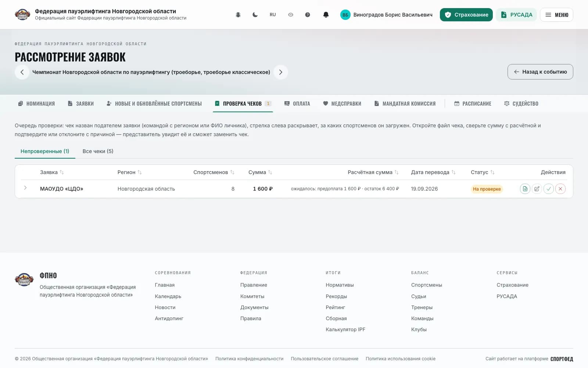Image resolution: width=588 pixels, height=368 pixels.
Task: Reject the МАОУДО «ЦДО» receipt with red cross
Action: (560, 189)
